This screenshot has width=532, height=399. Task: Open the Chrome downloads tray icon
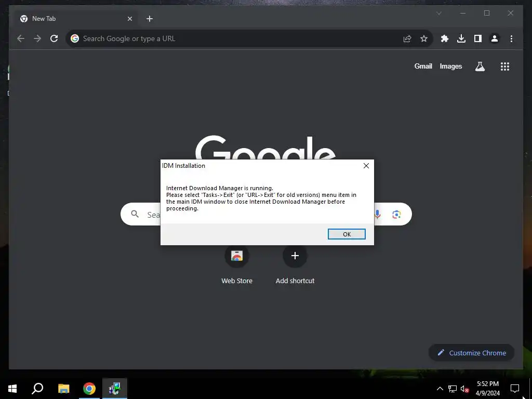(461, 38)
